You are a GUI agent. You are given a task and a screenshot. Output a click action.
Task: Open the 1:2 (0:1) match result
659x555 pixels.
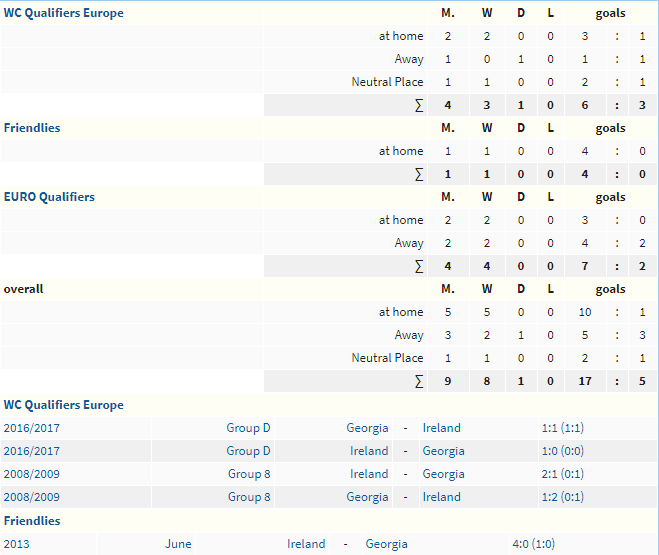tap(562, 497)
